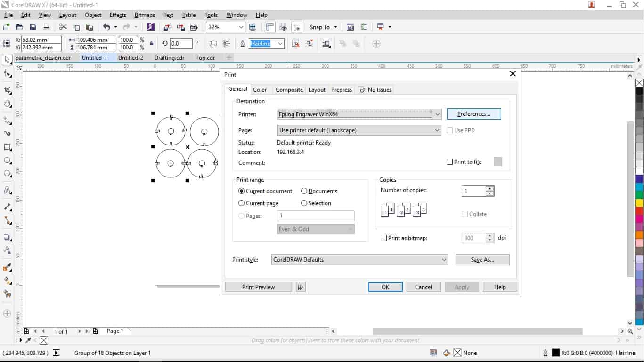Increase number of copies with up arrow
This screenshot has width=644, height=362.
(x=490, y=188)
